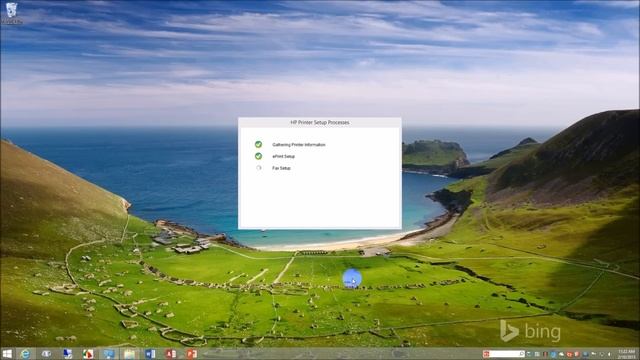Open the cloud tray icon in system tray

561,354
